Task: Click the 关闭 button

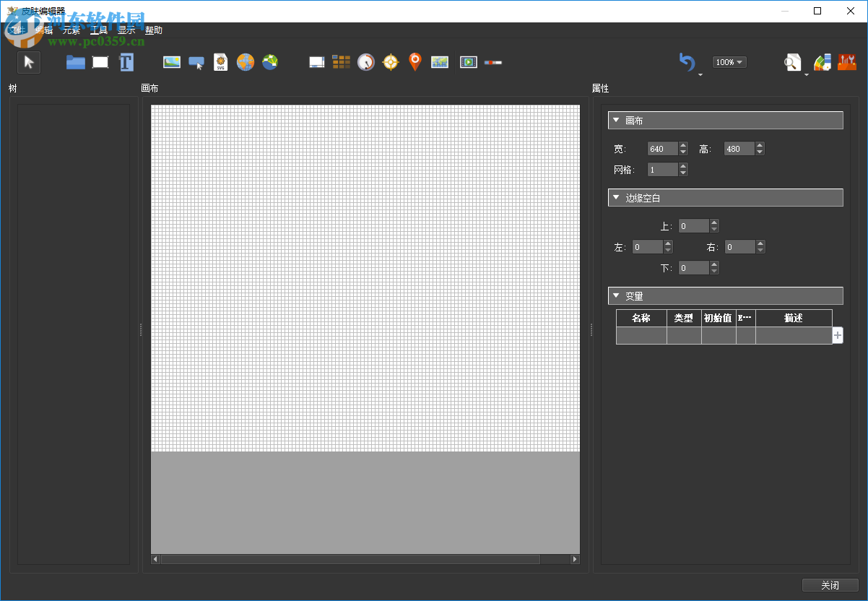Action: tap(830, 585)
